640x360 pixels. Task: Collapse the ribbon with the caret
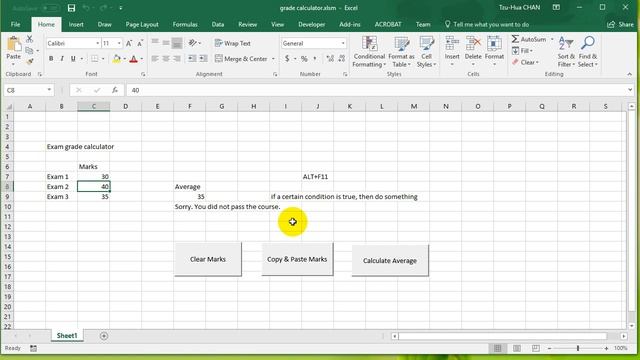[x=629, y=74]
